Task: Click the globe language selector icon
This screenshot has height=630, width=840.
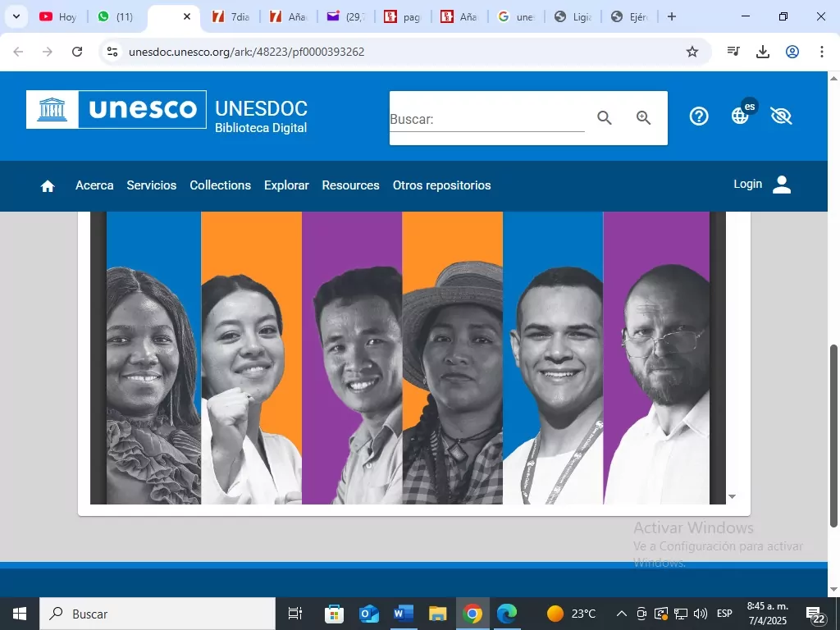Action: coord(740,116)
